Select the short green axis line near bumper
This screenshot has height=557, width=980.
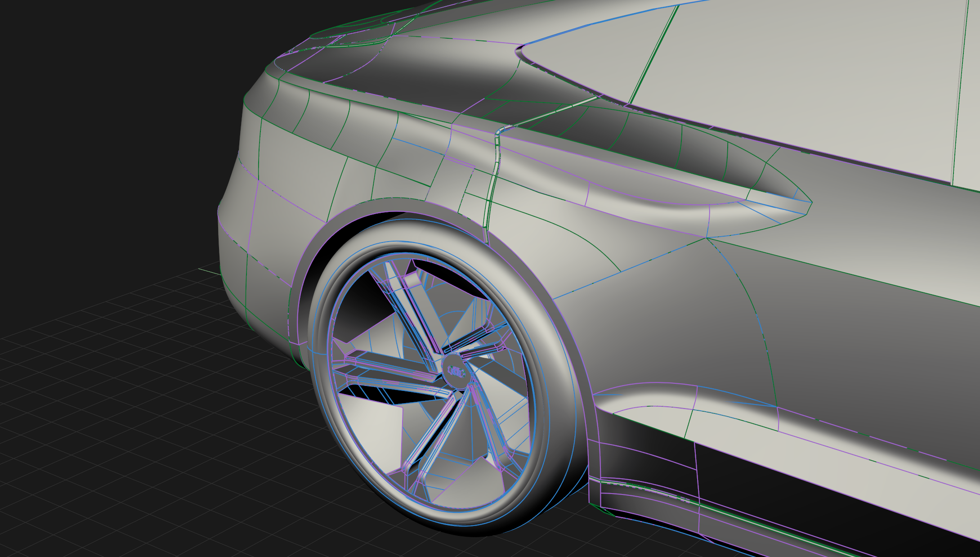[210, 272]
